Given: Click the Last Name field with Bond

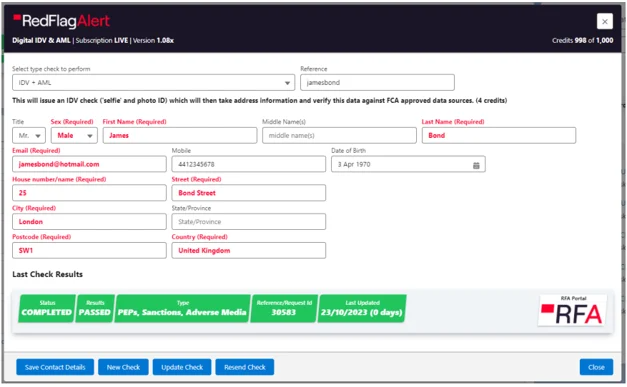Looking at the screenshot, I should point(499,136).
